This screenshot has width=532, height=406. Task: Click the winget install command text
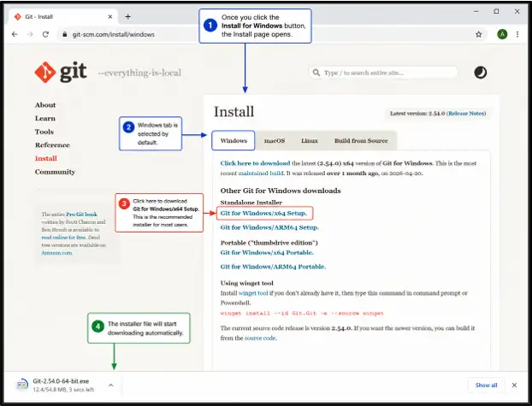(x=302, y=313)
